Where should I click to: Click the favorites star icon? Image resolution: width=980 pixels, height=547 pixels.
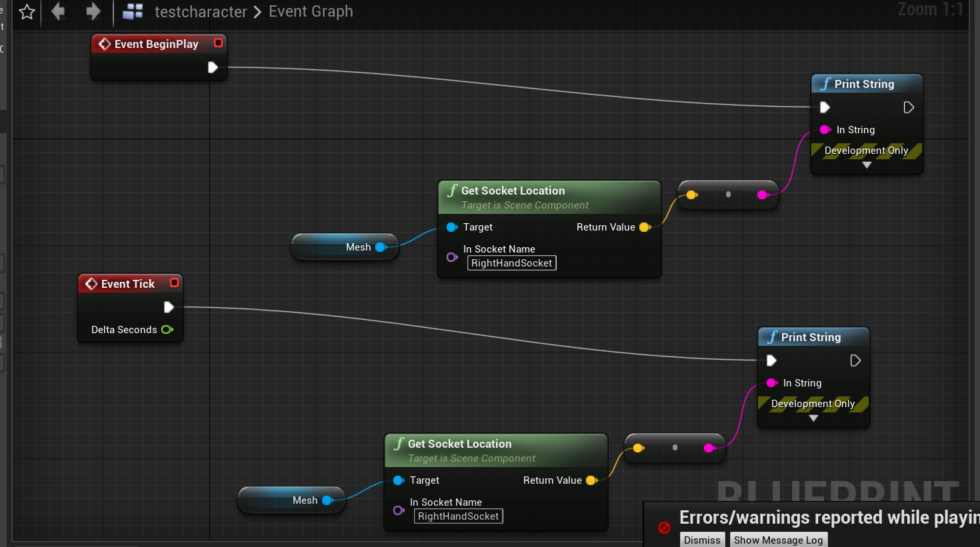click(27, 11)
